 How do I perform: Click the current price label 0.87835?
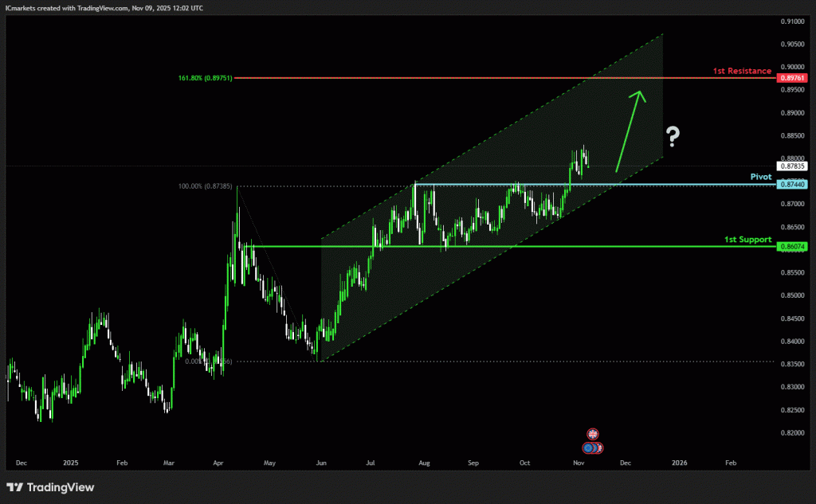point(793,166)
